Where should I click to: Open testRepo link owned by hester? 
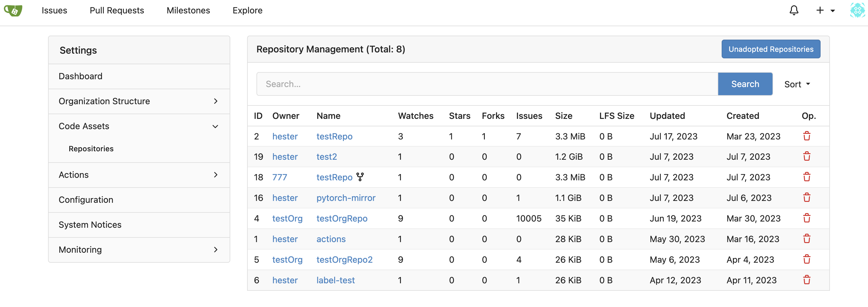334,136
